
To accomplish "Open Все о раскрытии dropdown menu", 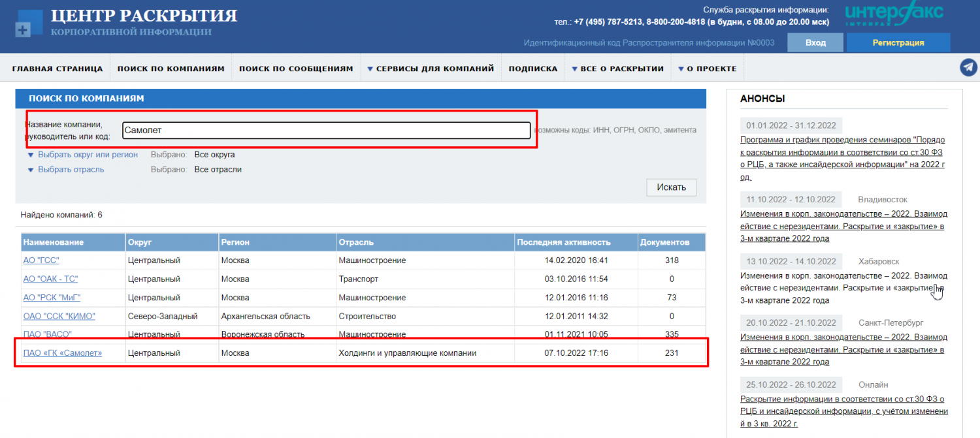I will 617,69.
